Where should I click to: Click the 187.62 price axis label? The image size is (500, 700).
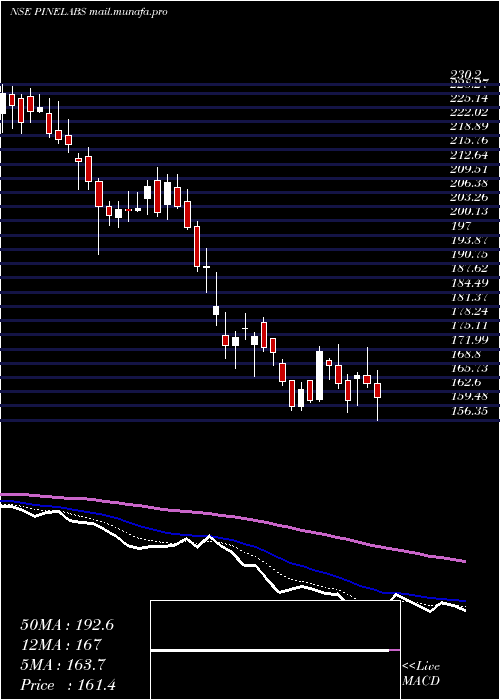pyautogui.click(x=469, y=268)
